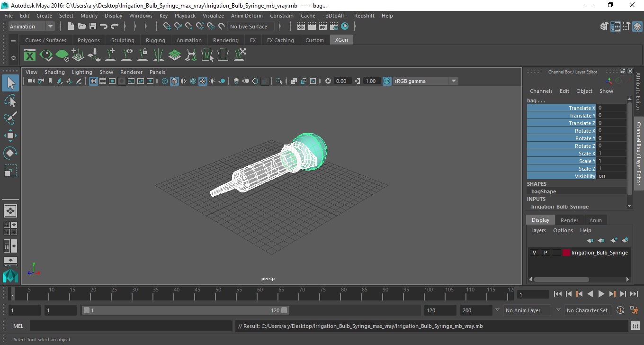The height and width of the screenshot is (345, 644).
Task: Select the Lasso tool
Action: (x=10, y=100)
